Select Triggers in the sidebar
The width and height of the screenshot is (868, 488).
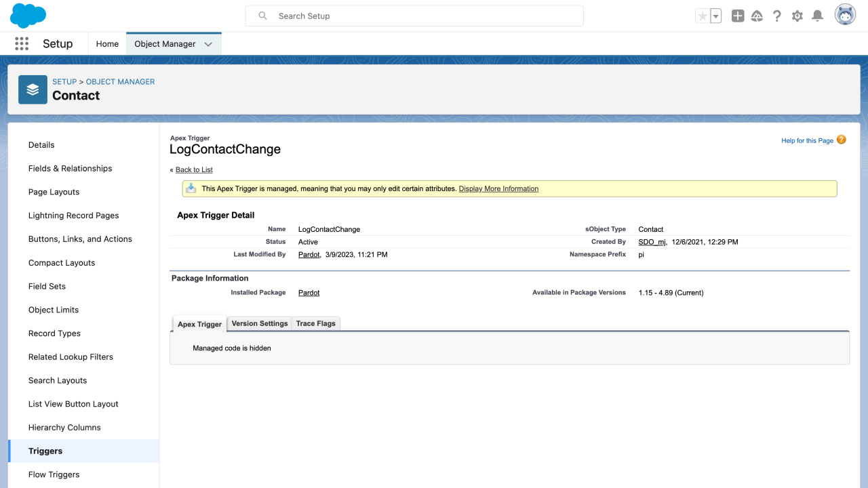pos(83,451)
